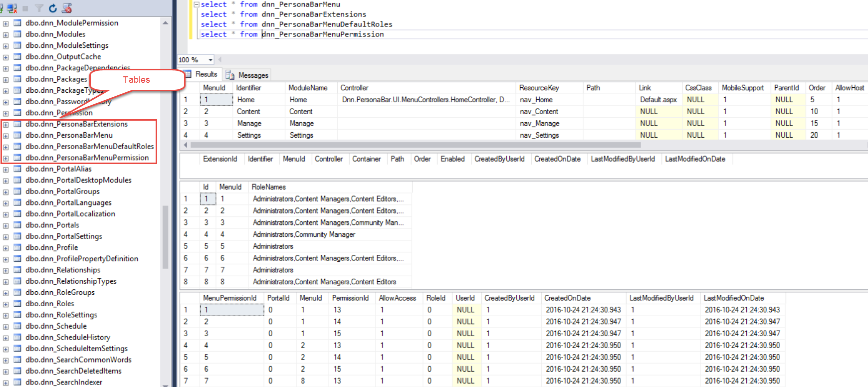This screenshot has width=868, height=387.
Task: Click the horizontal scrollbar under first results grid
Action: coord(415,145)
